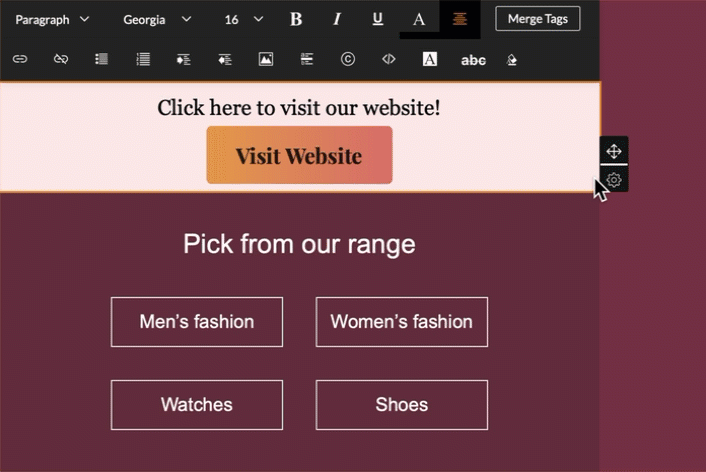Insert a numbered list
Screen dimensions: 706x472
143,59
